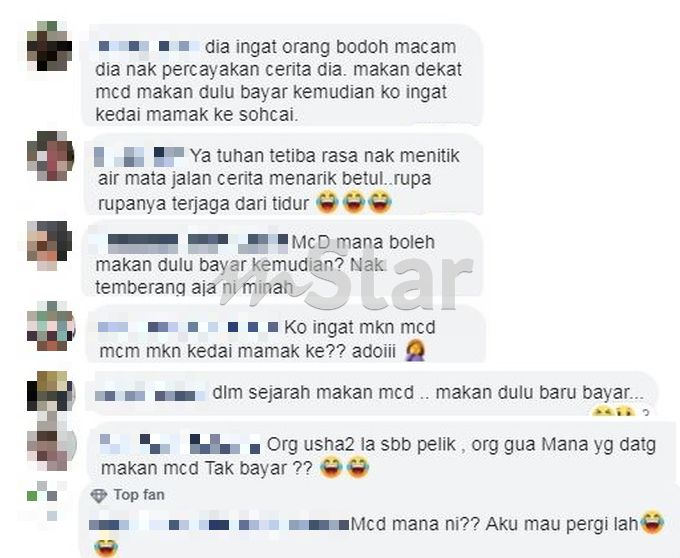680x558 pixels.
Task: Click the facepalm emoji after 'adoiii'
Action: tap(415, 350)
